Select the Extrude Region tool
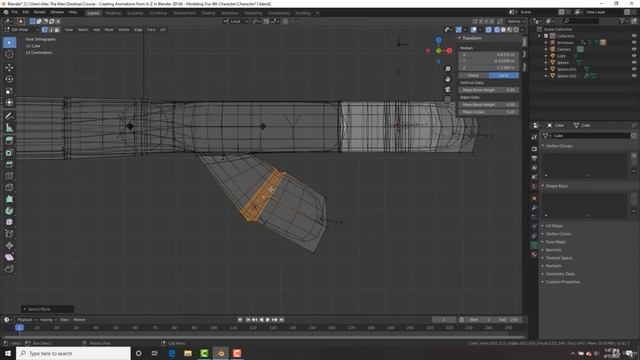The width and height of the screenshot is (640, 360). tap(9, 141)
